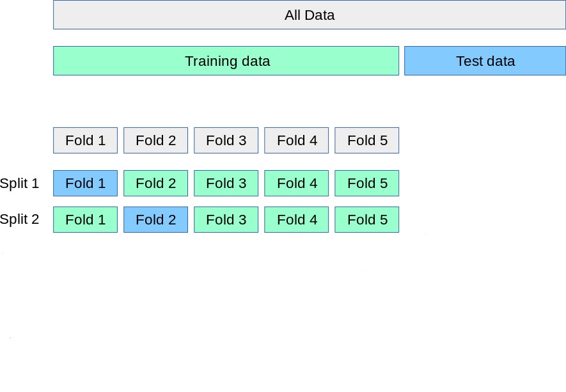
Task: Choose green Fold 5 in Split 2 row
Action: (366, 220)
